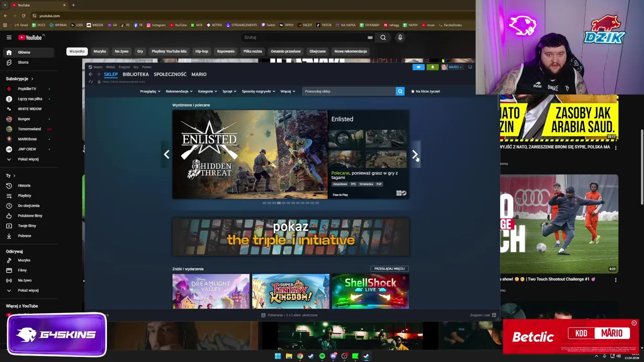Open Disney Dreamlight Valley sale thumbnail
Screen dimensions: 644x362
pos(211,291)
